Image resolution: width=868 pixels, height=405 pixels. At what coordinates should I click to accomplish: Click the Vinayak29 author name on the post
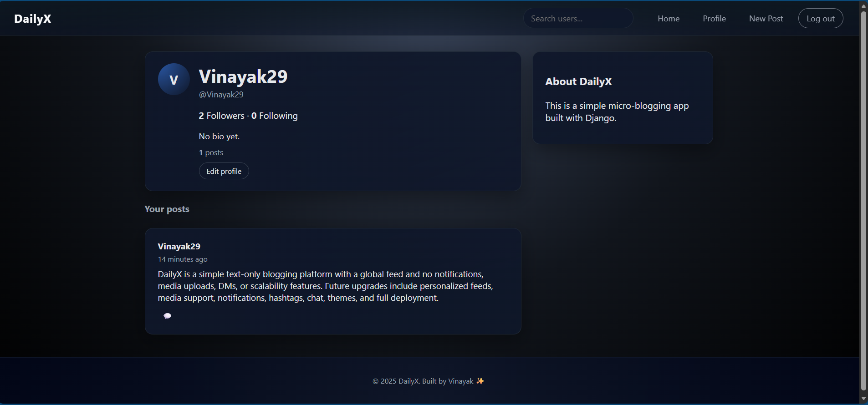click(x=179, y=246)
